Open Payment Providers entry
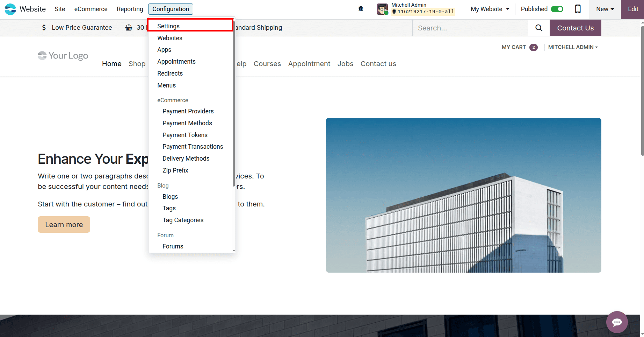 tap(190, 111)
